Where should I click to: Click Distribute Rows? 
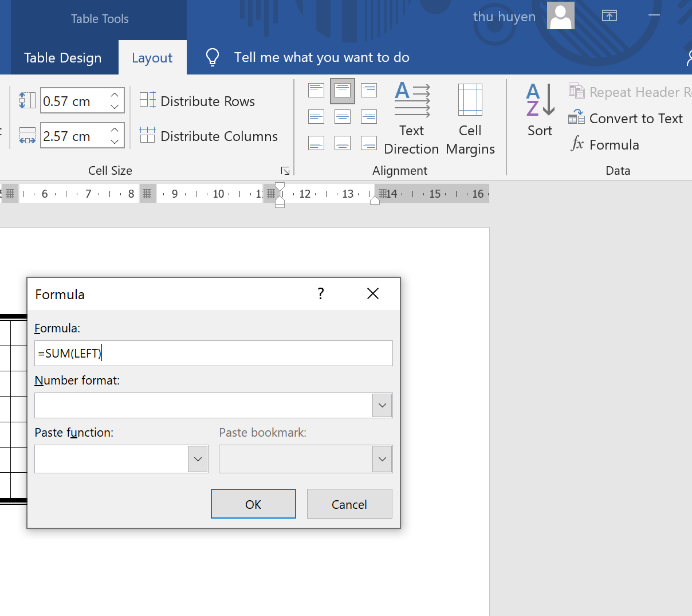[198, 101]
